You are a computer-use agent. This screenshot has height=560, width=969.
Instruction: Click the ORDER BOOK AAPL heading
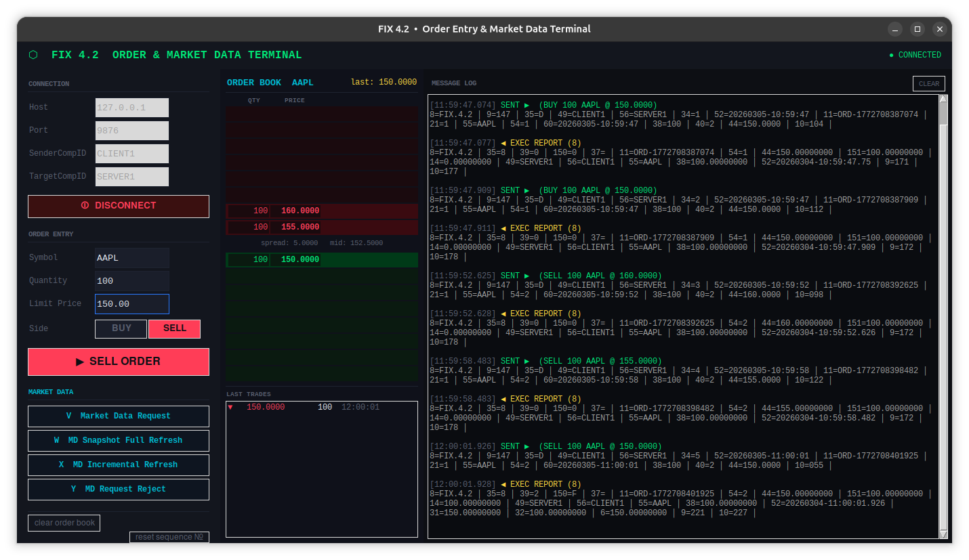270,83
